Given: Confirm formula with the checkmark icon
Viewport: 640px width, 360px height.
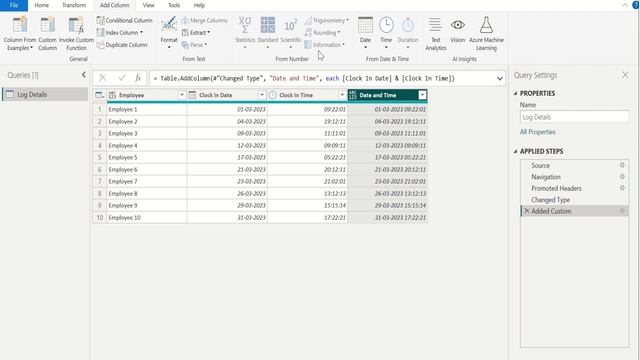Looking at the screenshot, I should pyautogui.click(x=121, y=78).
